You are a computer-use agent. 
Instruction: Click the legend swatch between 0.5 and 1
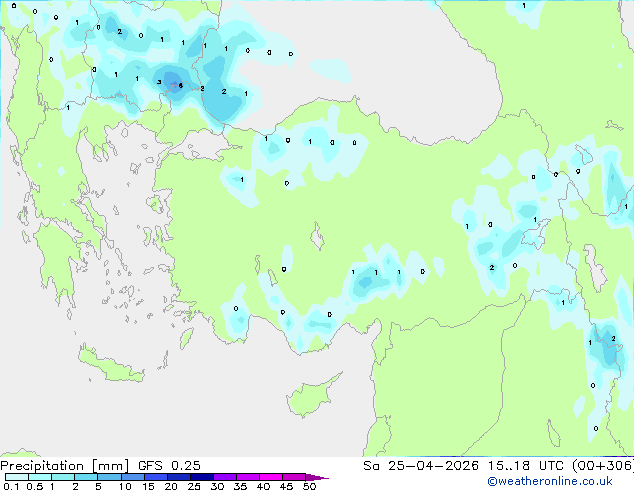coord(40,477)
